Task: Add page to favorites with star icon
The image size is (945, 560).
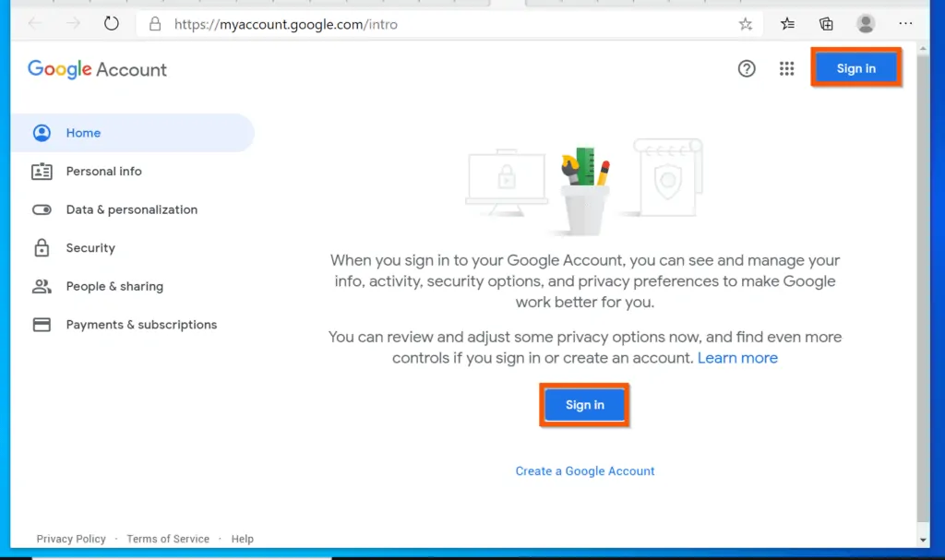Action: [745, 24]
